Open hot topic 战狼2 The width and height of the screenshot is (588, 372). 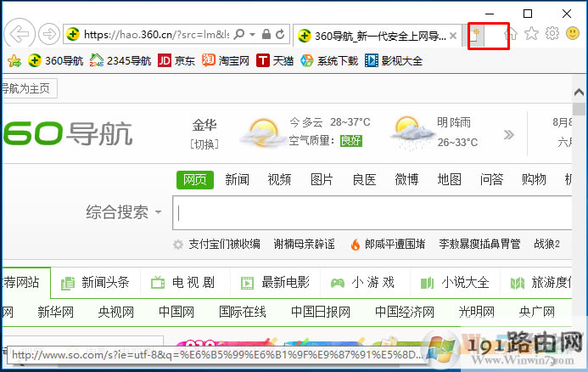[546, 244]
